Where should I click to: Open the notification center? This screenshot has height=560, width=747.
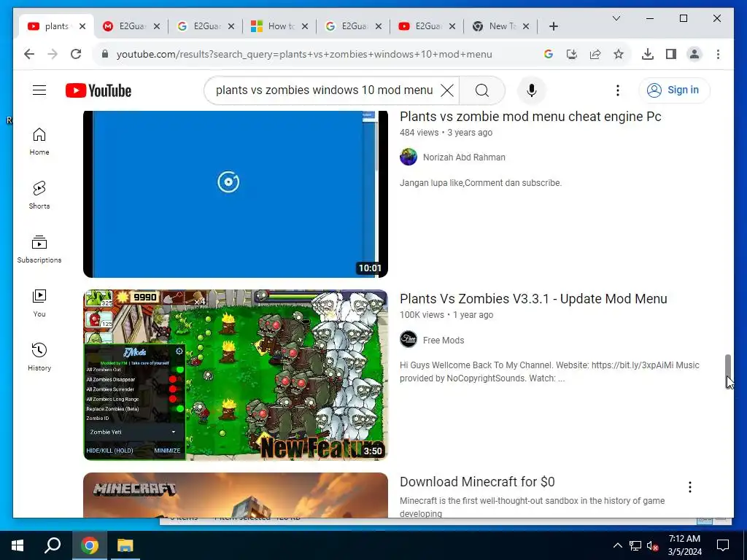723,545
